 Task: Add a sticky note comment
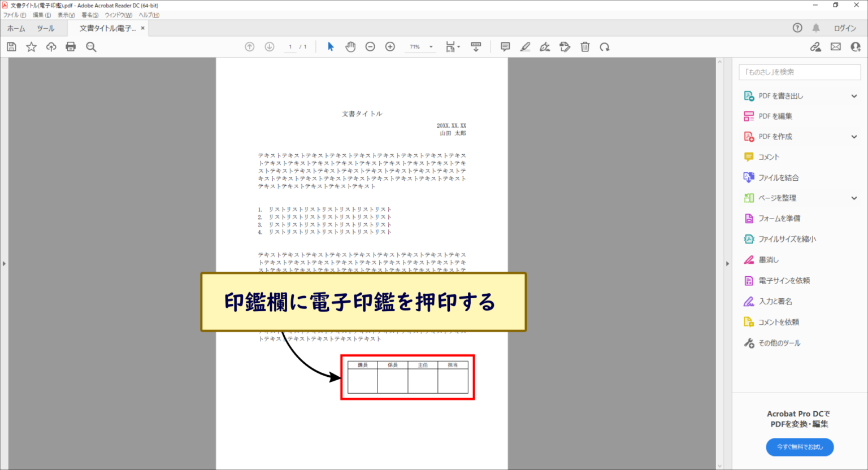pos(505,47)
